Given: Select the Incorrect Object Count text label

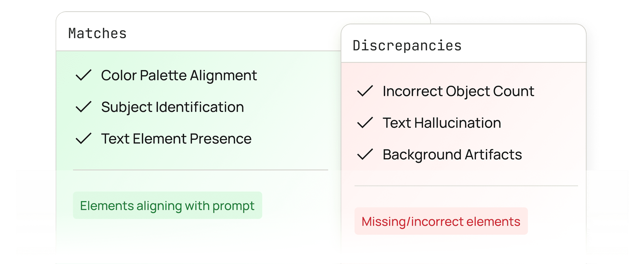Looking at the screenshot, I should 458,91.
